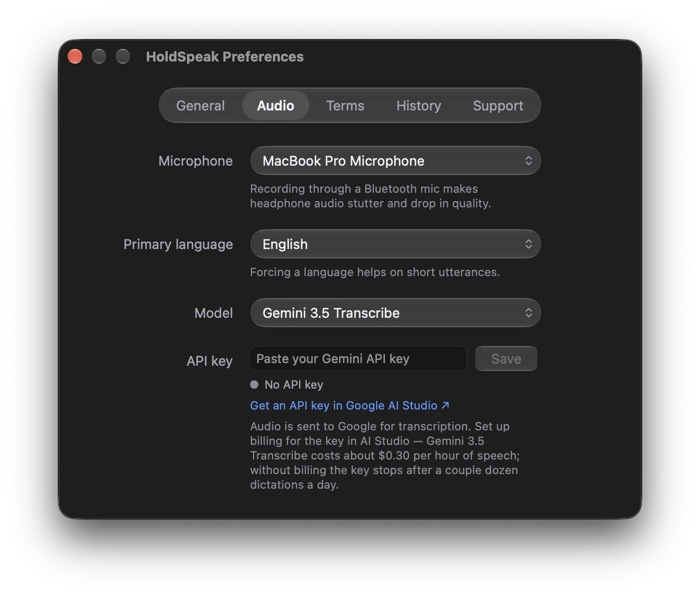Click the 'Microphone' label

[x=195, y=161]
